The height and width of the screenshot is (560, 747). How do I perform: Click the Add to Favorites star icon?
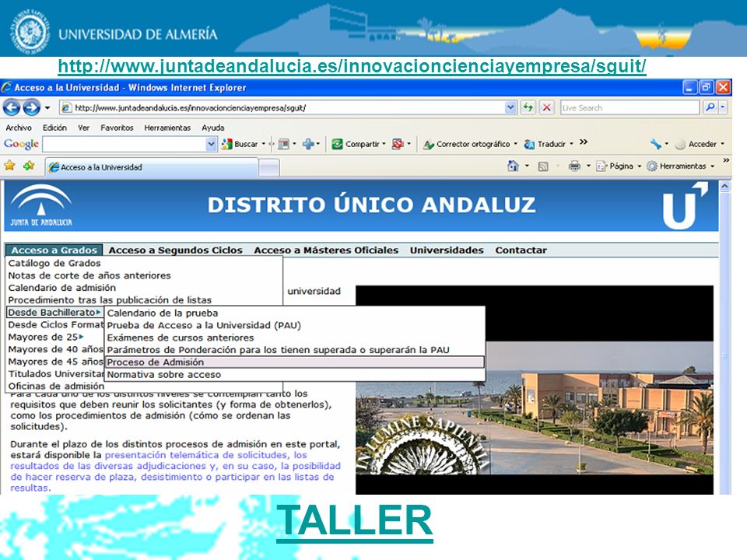click(29, 166)
